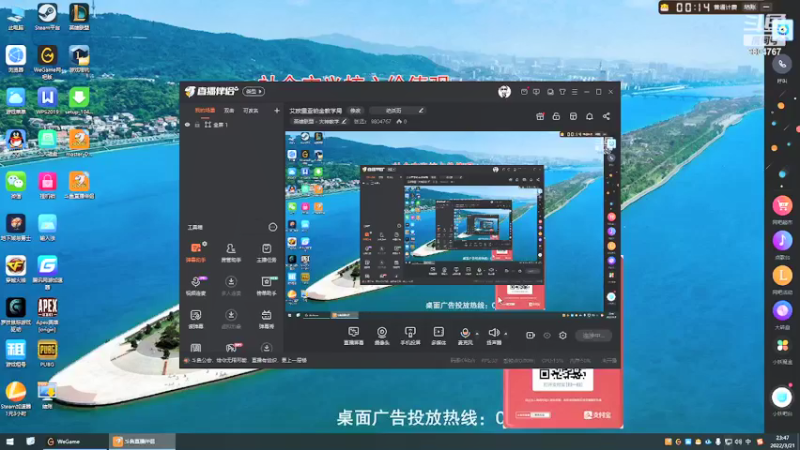
Task: Open the bell notification icon in app header
Action: [589, 116]
